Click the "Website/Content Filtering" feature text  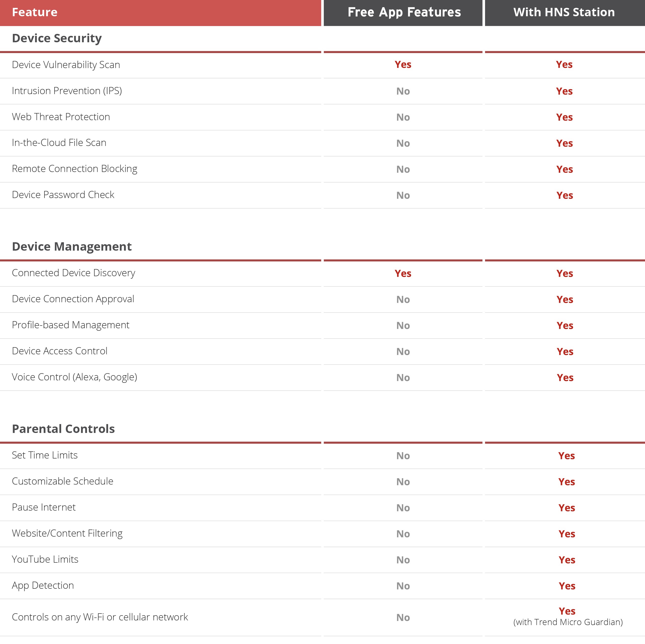pos(67,533)
